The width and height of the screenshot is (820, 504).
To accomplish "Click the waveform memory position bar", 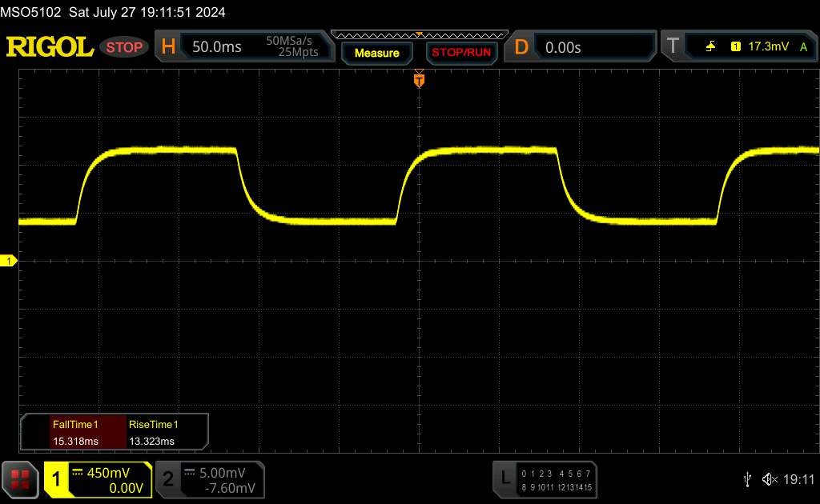I will 420,35.
